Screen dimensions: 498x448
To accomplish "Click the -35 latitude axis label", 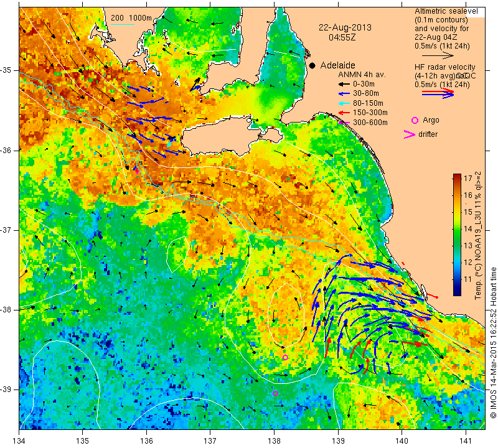I will pyautogui.click(x=6, y=70).
